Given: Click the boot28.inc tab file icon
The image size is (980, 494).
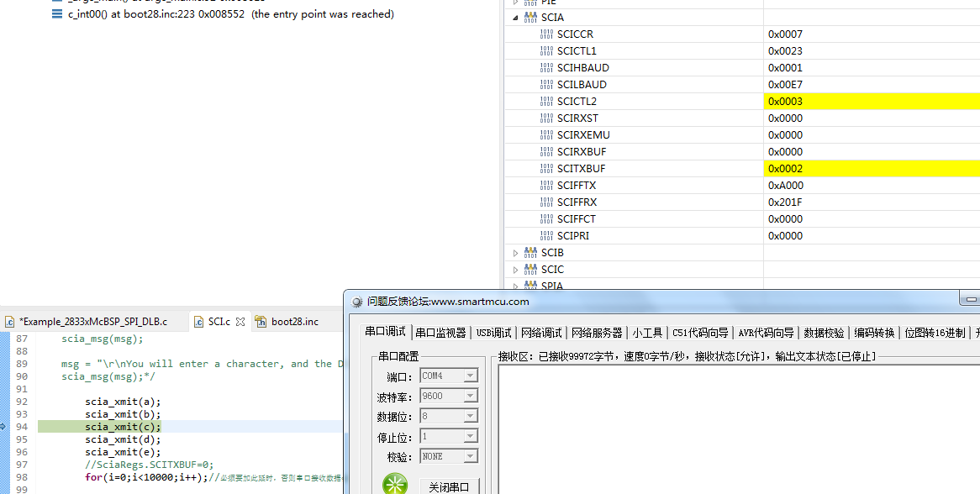Looking at the screenshot, I should [x=261, y=322].
